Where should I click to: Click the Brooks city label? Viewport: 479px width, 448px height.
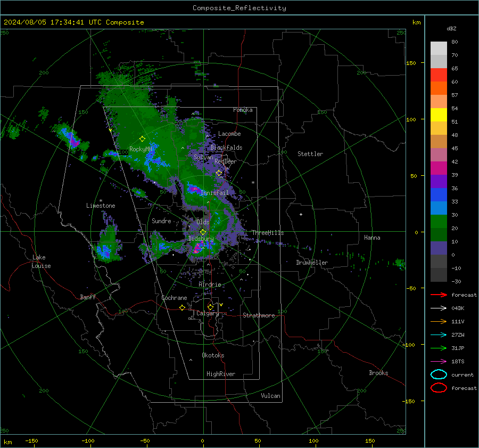[378, 373]
